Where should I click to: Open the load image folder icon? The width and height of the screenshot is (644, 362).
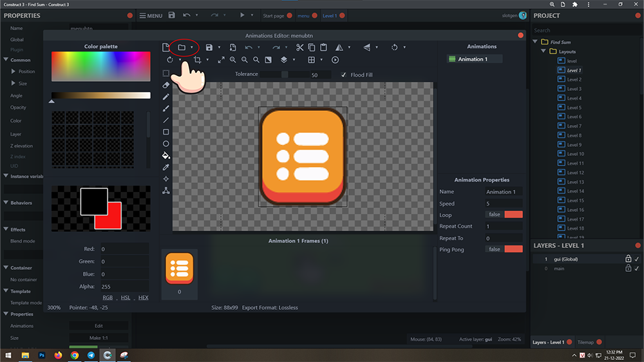(182, 47)
